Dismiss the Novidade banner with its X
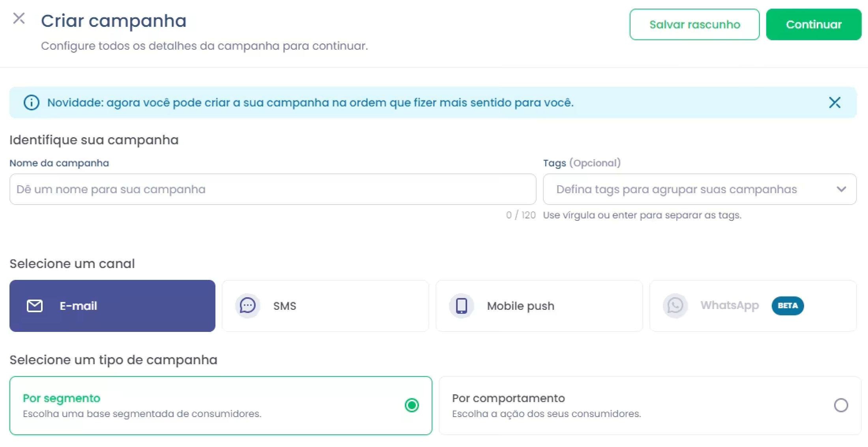The image size is (868, 447). pyautogui.click(x=834, y=102)
